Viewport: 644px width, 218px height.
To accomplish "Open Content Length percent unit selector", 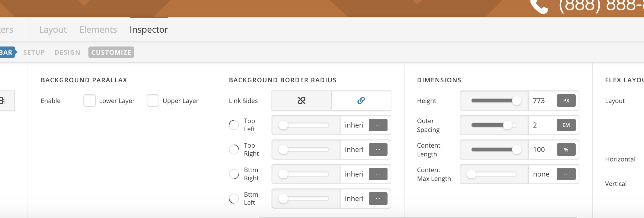I will pos(566,150).
